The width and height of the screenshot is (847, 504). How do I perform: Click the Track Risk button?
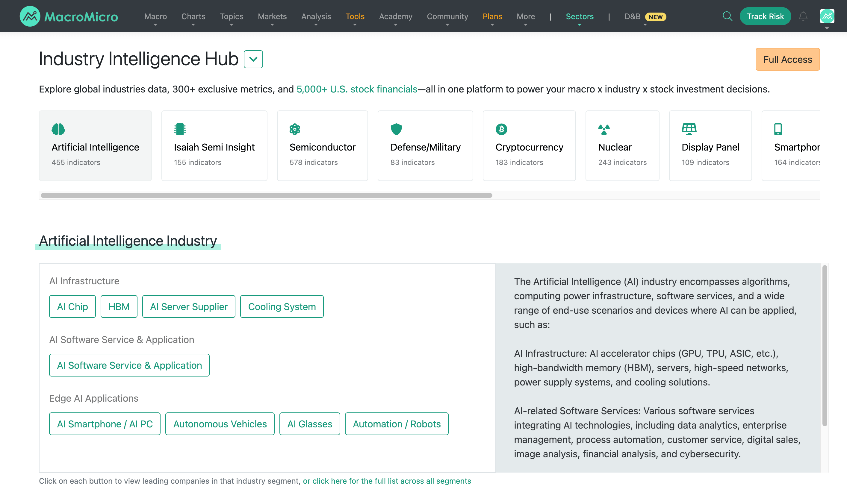765,16
